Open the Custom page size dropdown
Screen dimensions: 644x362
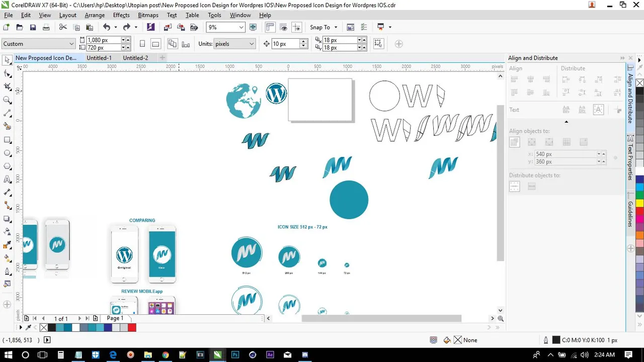(71, 44)
